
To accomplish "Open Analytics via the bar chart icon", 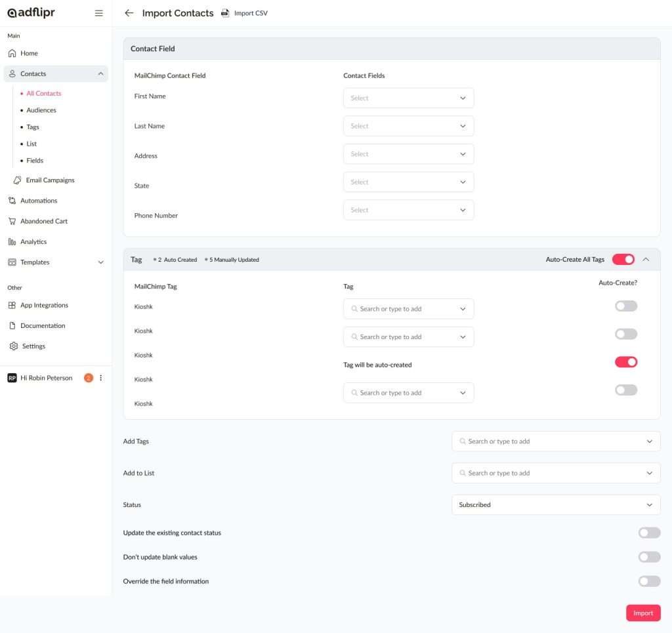I will (x=12, y=242).
